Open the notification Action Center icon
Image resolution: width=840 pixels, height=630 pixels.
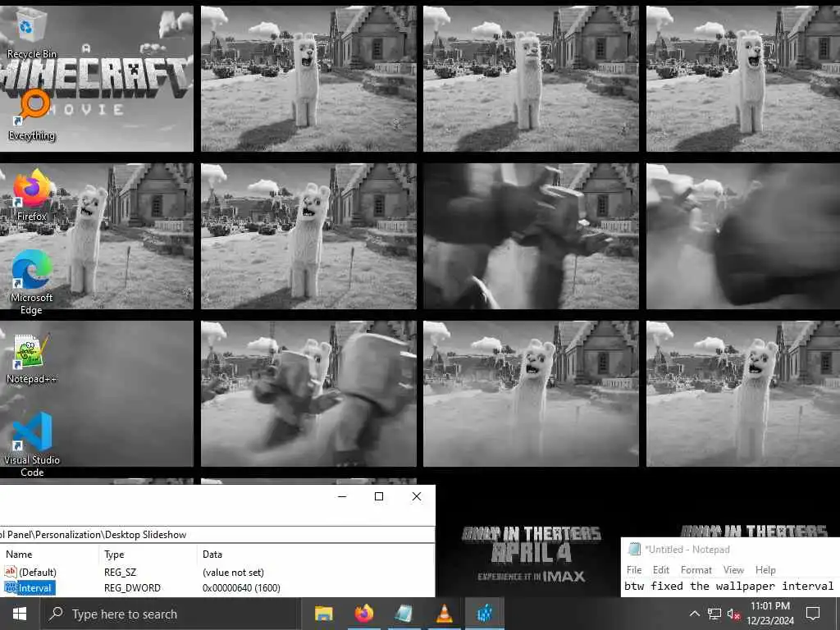pyautogui.click(x=813, y=614)
